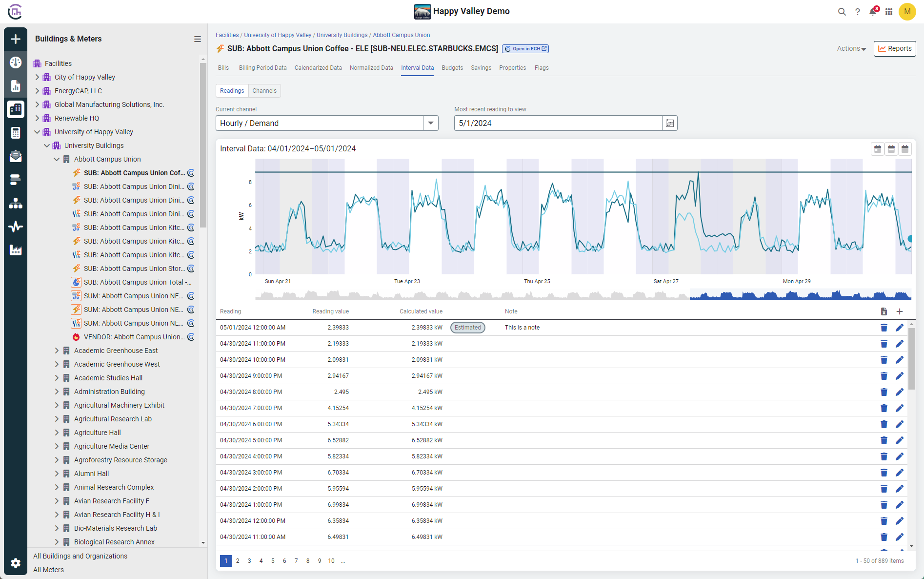
Task: Open the Actions menu
Action: [850, 48]
